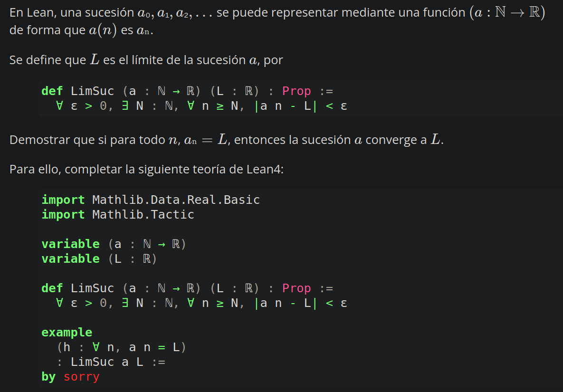Click the def keyword in the top code block
The image size is (563, 392).
point(52,91)
